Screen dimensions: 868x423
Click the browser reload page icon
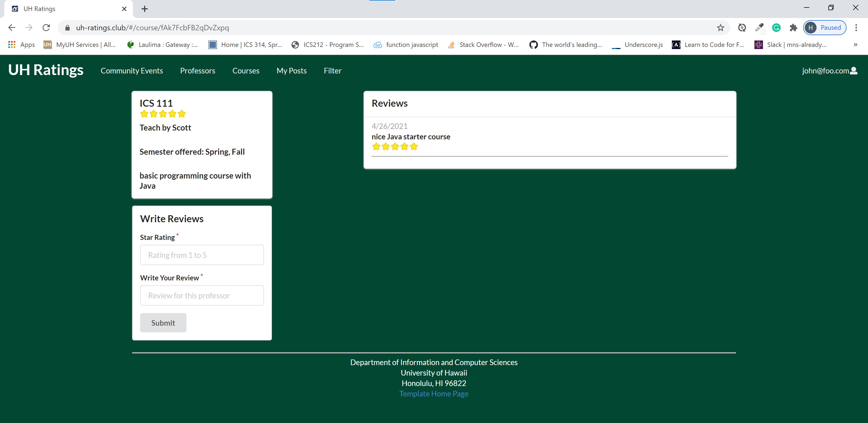pyautogui.click(x=46, y=28)
